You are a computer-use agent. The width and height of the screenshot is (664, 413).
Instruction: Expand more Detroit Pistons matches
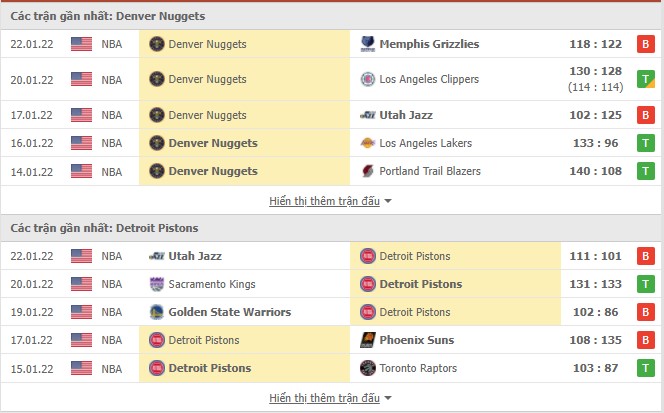330,398
